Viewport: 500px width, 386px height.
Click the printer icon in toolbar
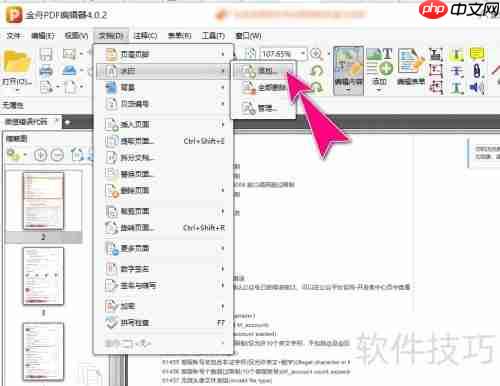coord(46,70)
